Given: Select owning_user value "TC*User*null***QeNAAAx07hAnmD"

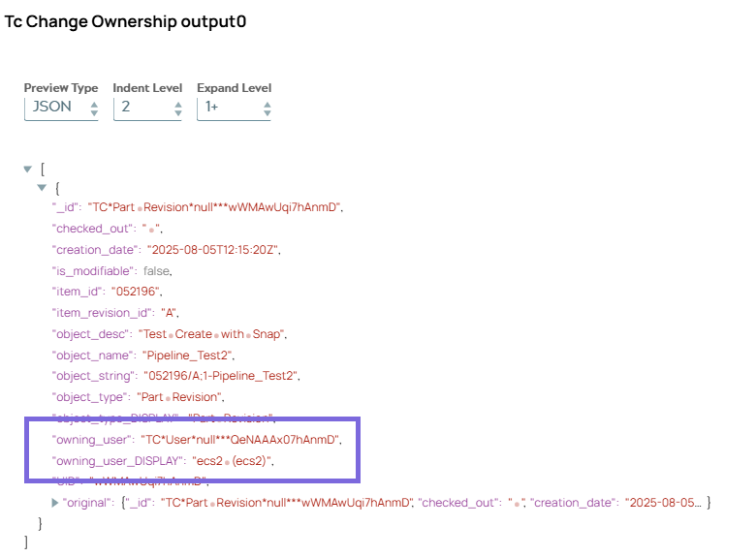Looking at the screenshot, I should [240, 440].
